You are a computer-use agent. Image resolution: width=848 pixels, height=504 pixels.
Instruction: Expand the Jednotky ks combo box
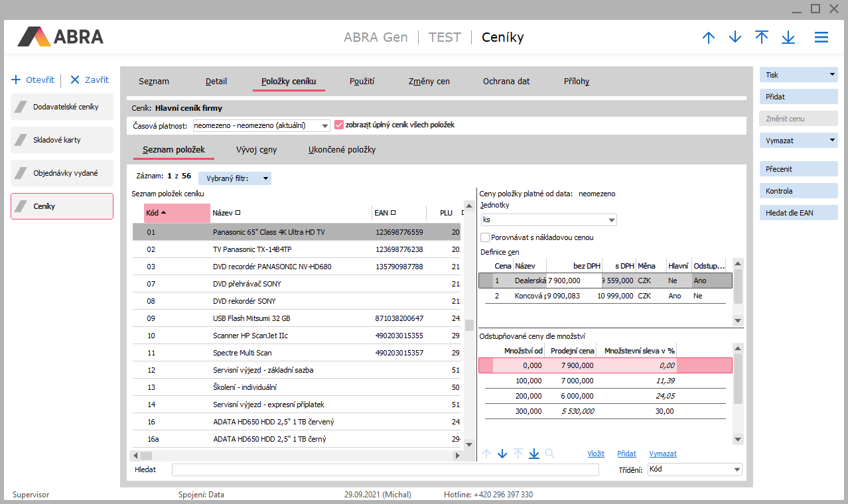[611, 220]
